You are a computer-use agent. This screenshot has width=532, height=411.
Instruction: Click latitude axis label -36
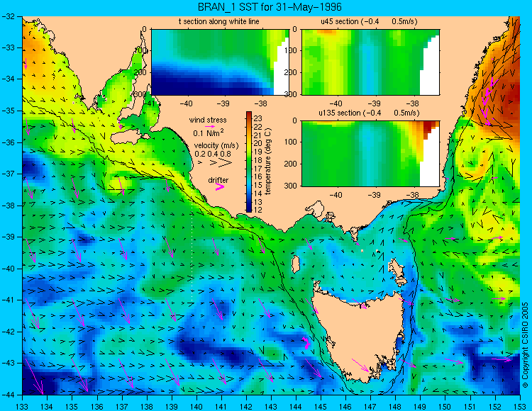(8, 142)
